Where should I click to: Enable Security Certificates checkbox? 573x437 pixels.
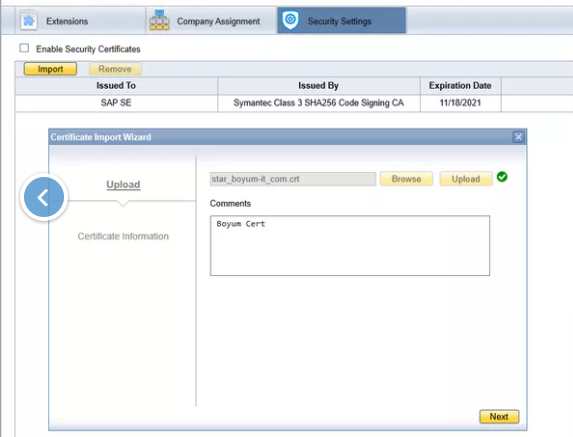point(24,48)
